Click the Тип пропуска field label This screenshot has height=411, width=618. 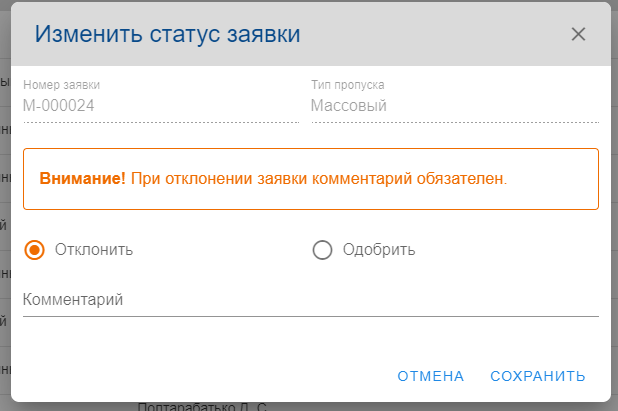pos(347,85)
